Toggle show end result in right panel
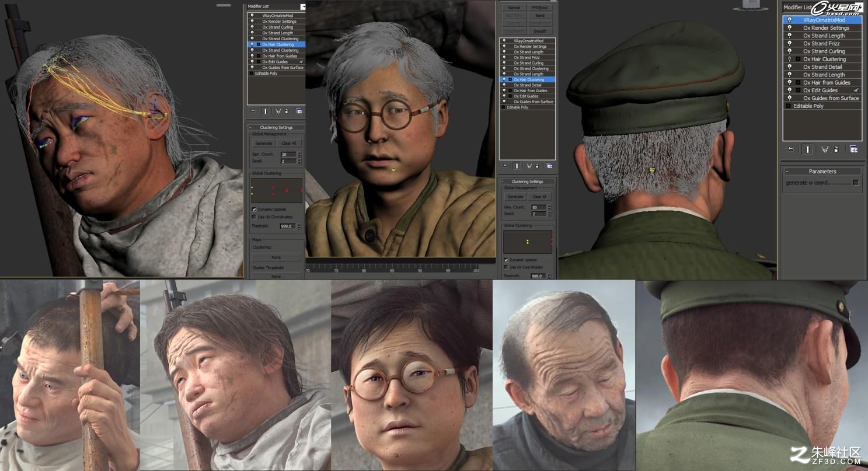 click(808, 149)
